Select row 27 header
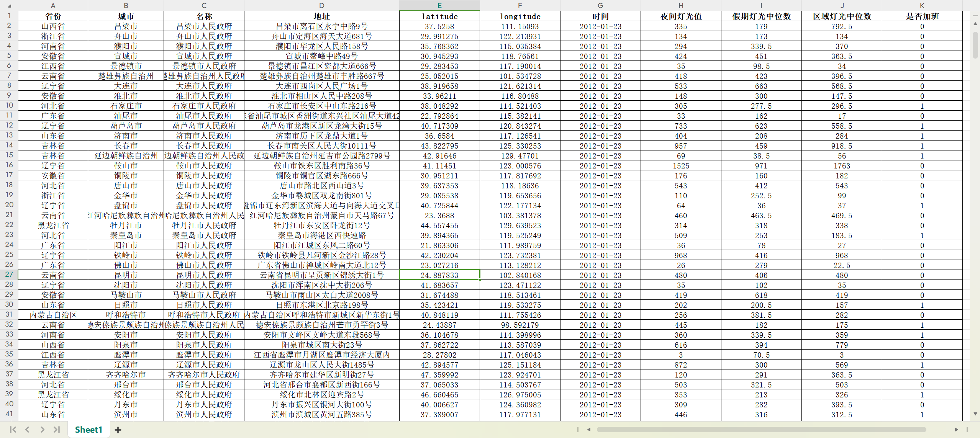This screenshot has height=438, width=980. tap(9, 275)
